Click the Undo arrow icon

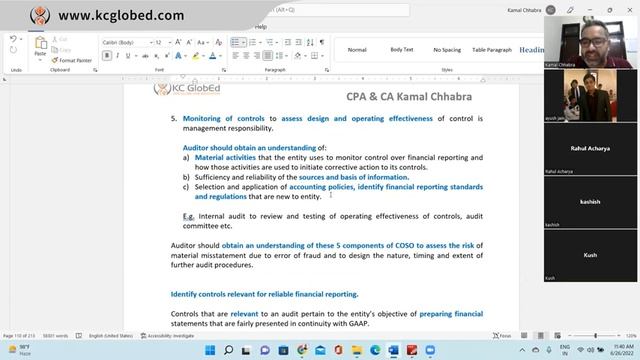(x=13, y=39)
